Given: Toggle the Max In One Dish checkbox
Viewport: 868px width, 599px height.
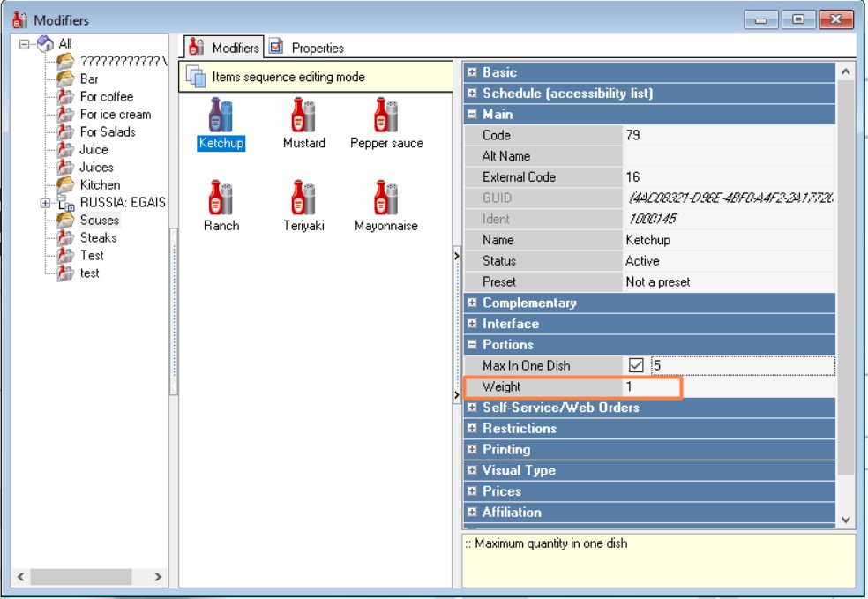Looking at the screenshot, I should click(636, 365).
